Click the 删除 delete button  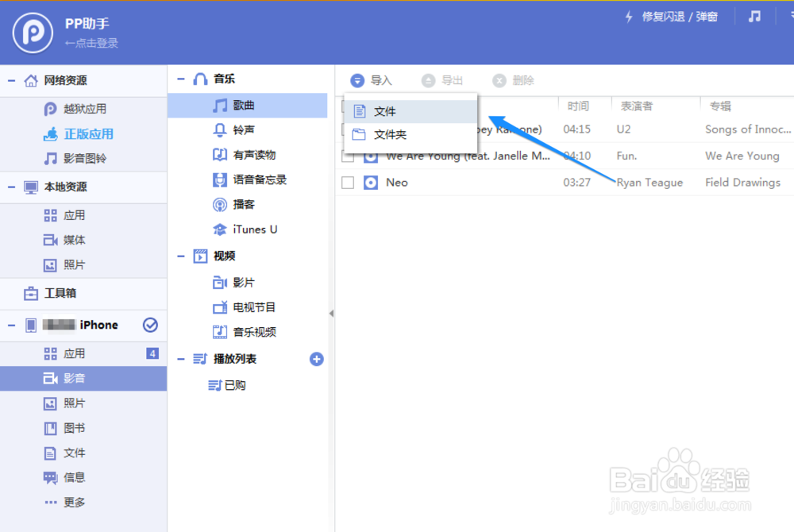click(x=513, y=80)
